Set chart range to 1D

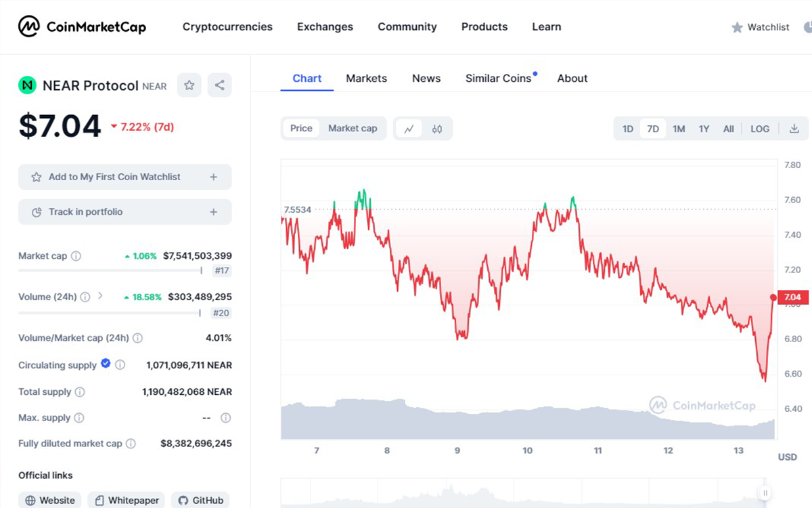pyautogui.click(x=628, y=129)
